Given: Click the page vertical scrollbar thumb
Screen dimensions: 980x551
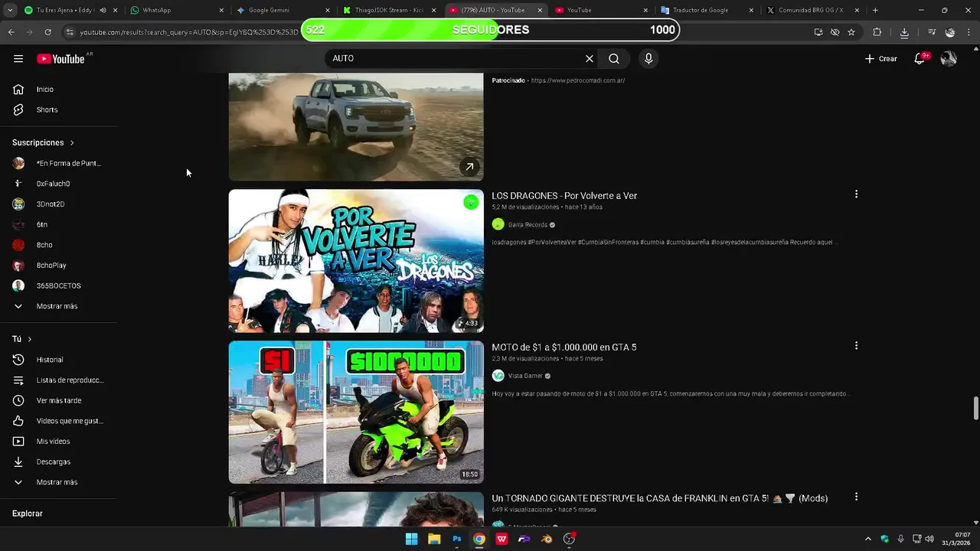Looking at the screenshot, I should [x=975, y=408].
